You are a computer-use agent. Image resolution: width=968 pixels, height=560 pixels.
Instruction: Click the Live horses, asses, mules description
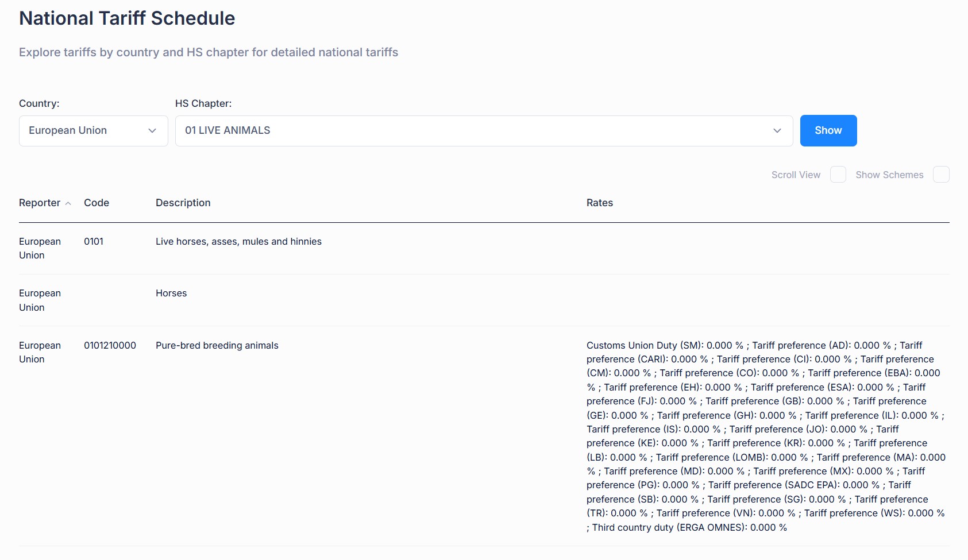pos(238,241)
